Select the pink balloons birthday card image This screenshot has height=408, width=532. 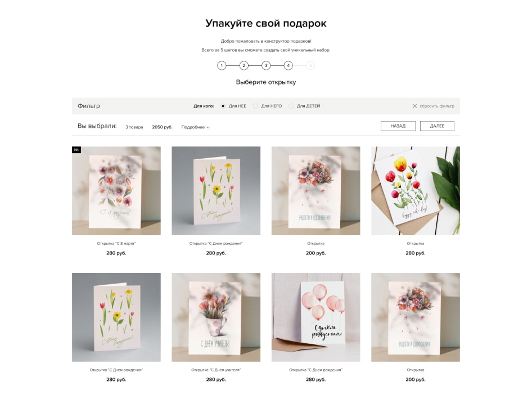(x=316, y=317)
